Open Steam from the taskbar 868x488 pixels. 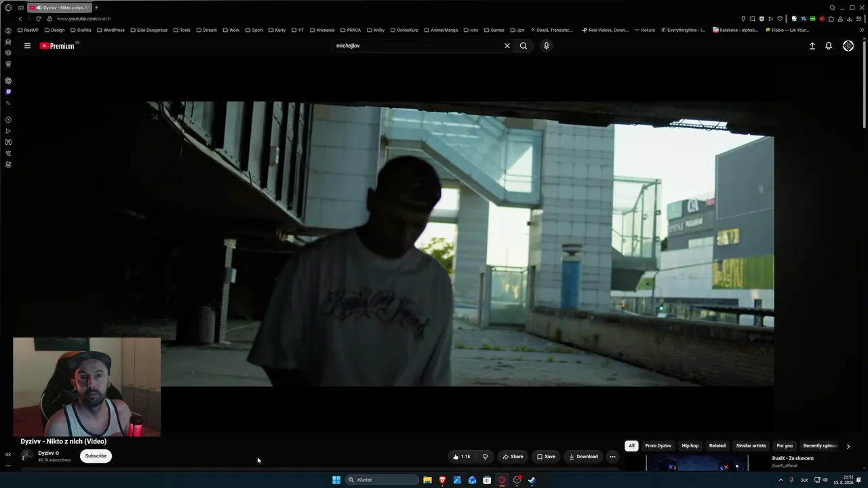click(x=532, y=480)
